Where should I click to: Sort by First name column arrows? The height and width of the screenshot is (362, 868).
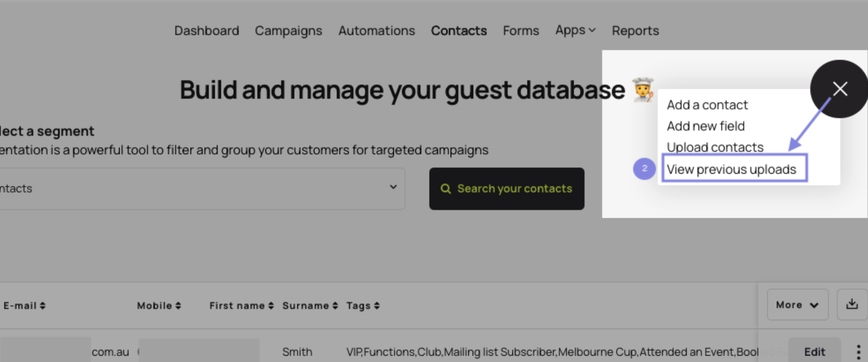271,306
